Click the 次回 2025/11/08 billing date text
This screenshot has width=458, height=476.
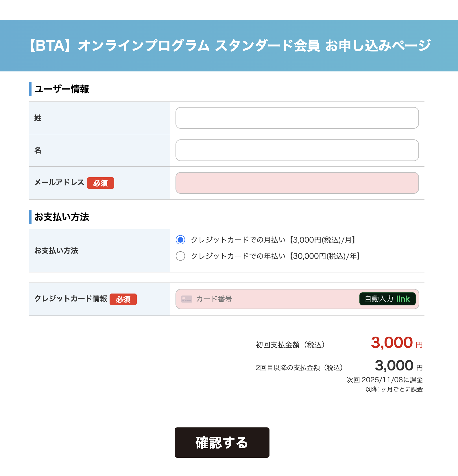click(x=385, y=380)
